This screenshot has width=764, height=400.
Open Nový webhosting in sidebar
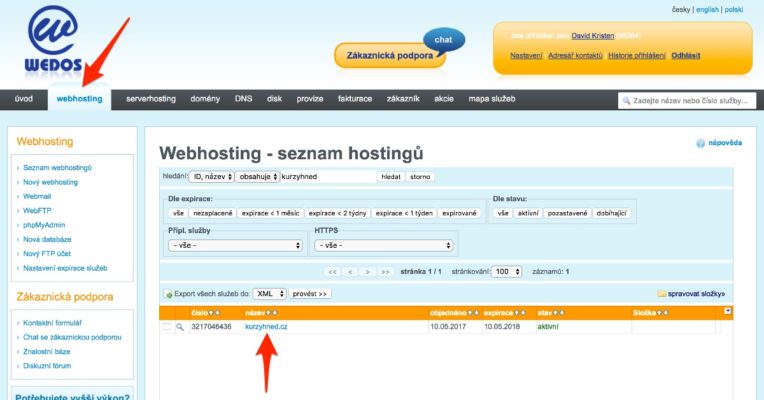point(51,182)
